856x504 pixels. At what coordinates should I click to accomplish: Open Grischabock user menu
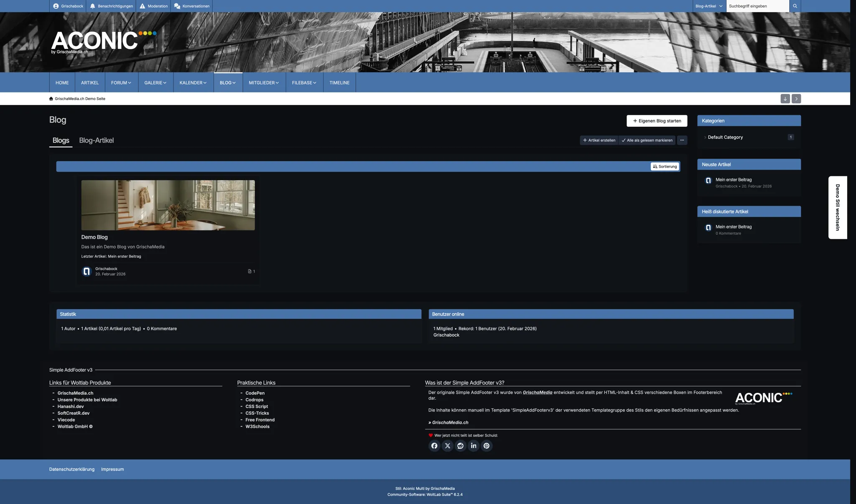pos(68,6)
